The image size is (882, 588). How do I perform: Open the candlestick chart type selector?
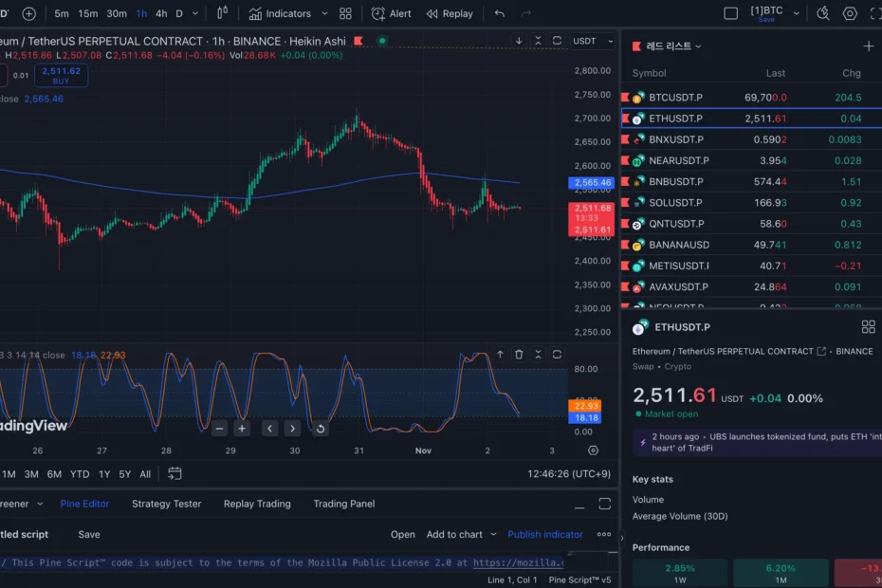[222, 13]
